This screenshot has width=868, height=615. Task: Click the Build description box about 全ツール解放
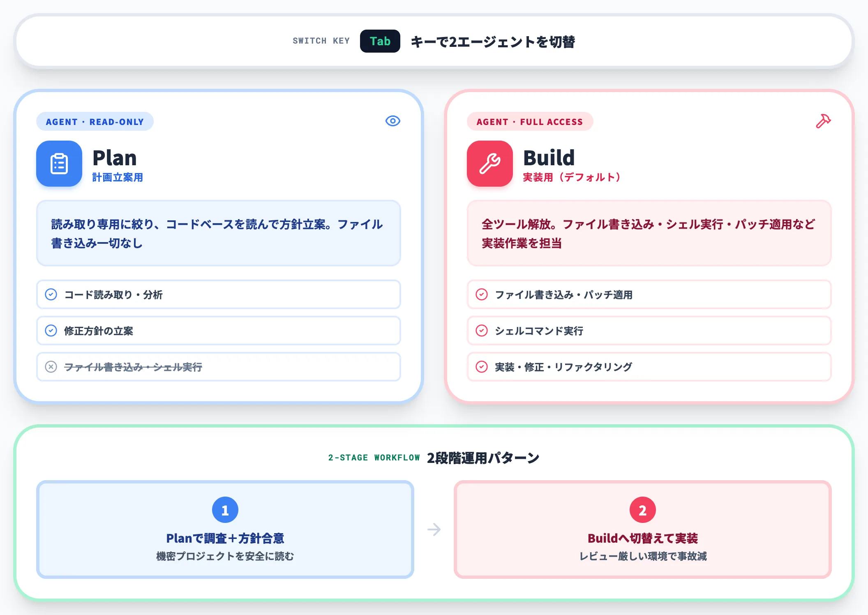[649, 233]
